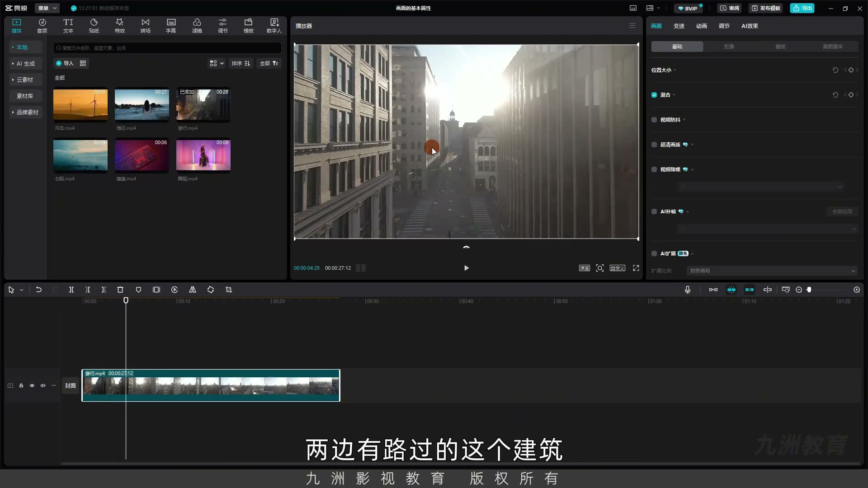Open the 排序 (sort) dropdown
The height and width of the screenshot is (488, 868).
(241, 63)
